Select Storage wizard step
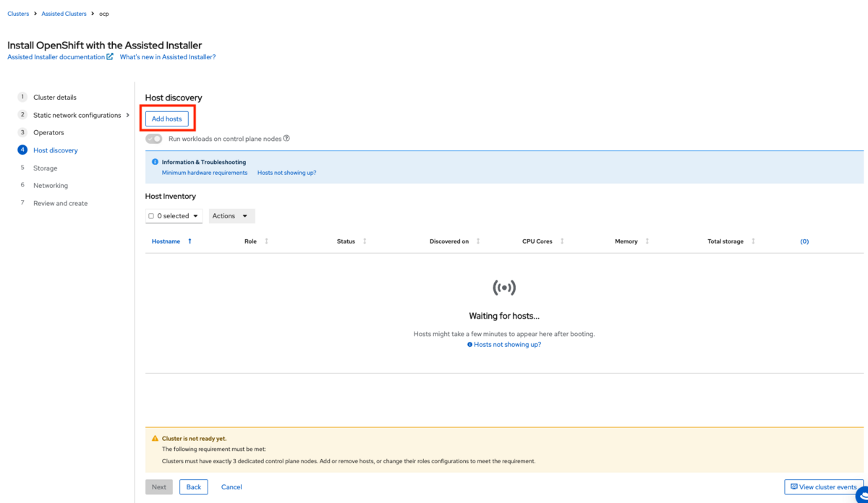The height and width of the screenshot is (503, 868). (x=45, y=168)
